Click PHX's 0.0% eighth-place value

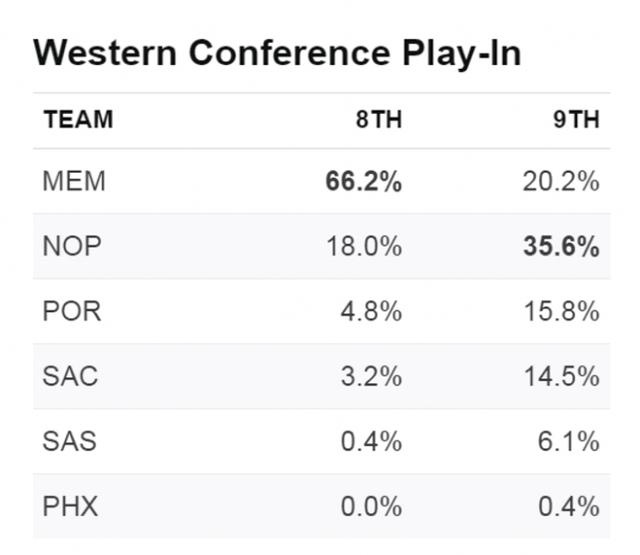click(x=371, y=506)
